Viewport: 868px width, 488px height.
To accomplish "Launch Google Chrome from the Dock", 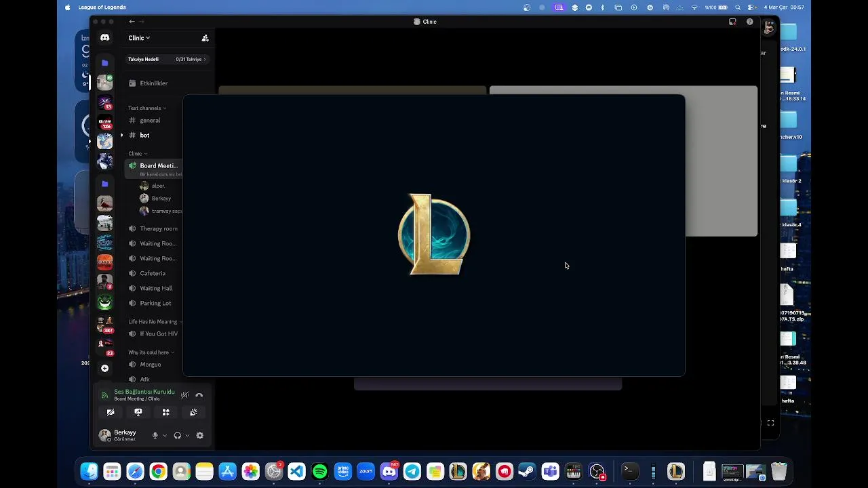I will tap(158, 471).
